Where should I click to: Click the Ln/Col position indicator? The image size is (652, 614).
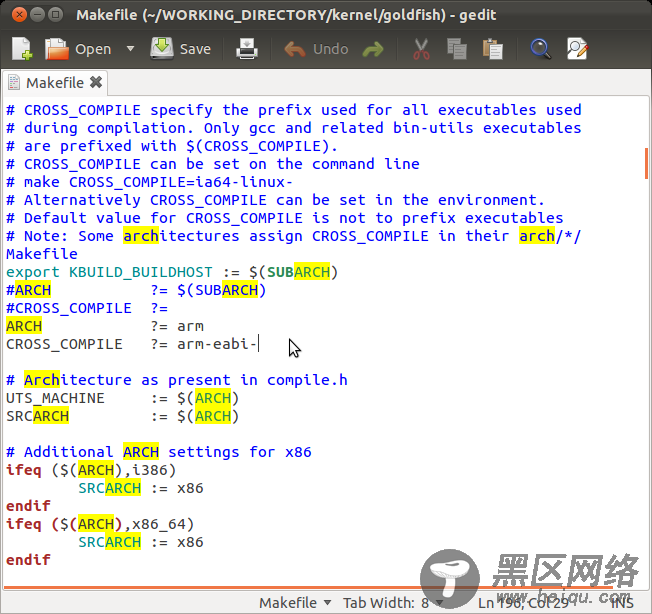pyautogui.click(x=523, y=603)
